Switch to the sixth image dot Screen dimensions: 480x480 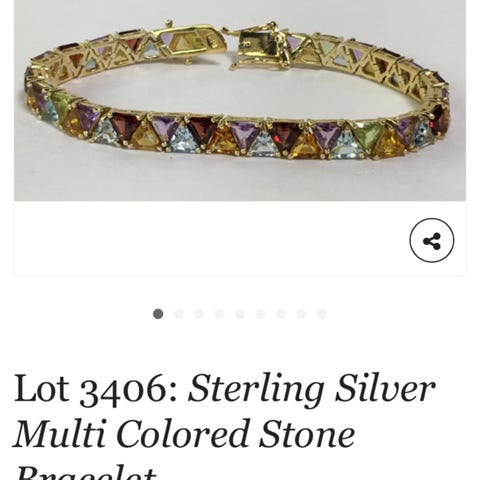point(260,314)
